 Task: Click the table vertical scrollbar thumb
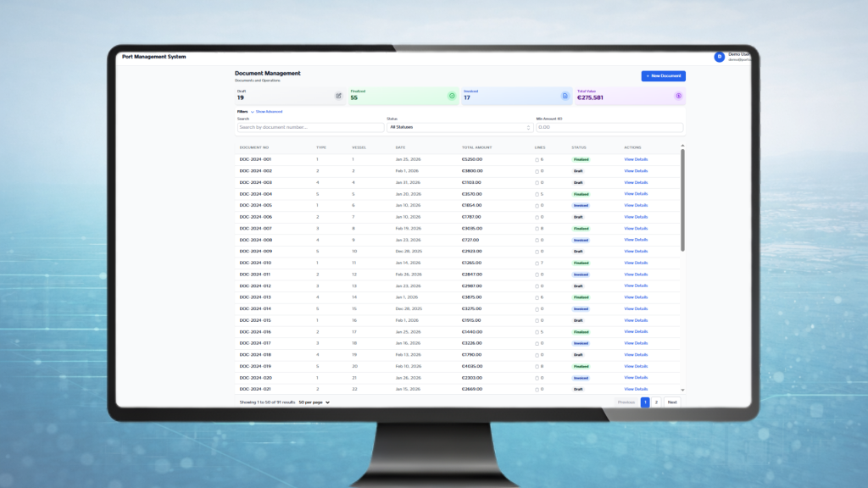(x=682, y=200)
